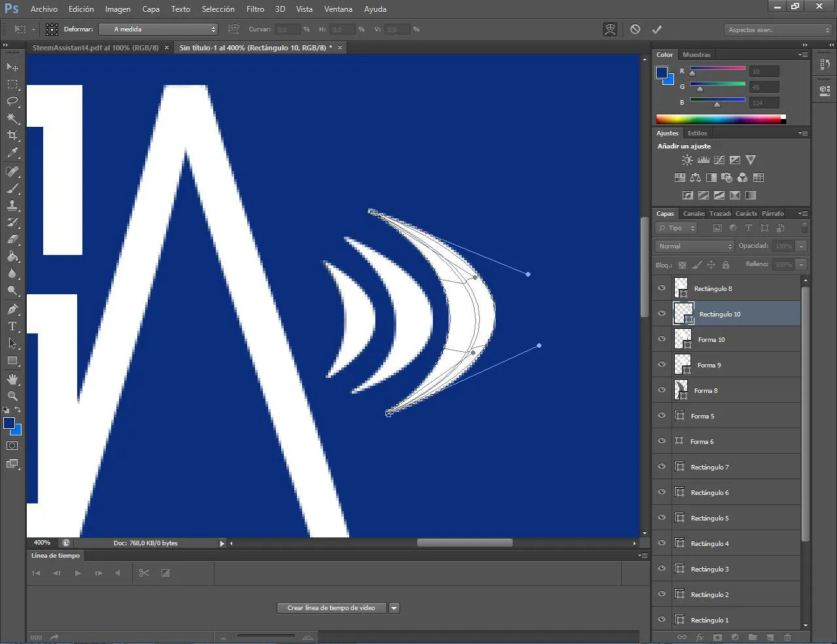Open the Filtro menu
This screenshot has height=644, width=837.
pos(255,9)
